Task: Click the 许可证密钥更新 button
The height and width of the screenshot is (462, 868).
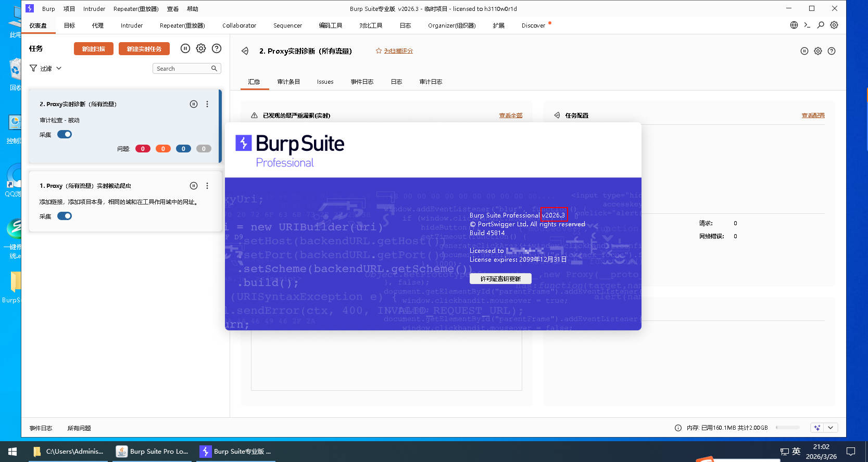Action: (500, 279)
